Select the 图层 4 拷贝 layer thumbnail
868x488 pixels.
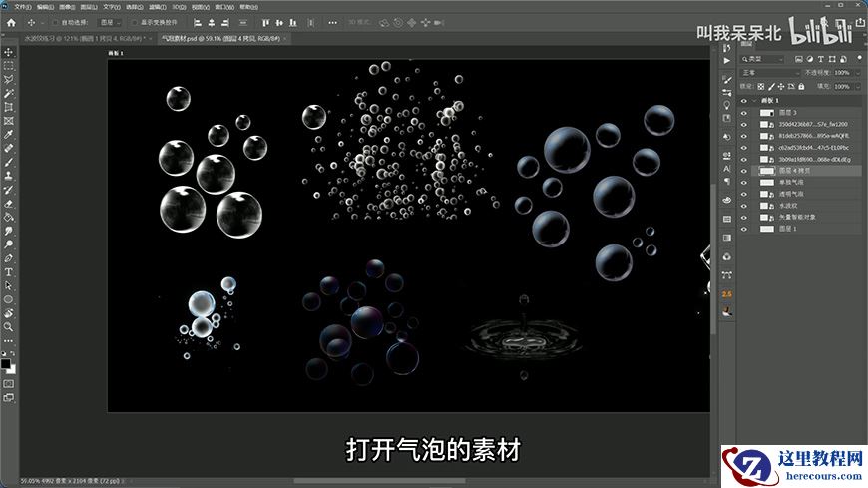[x=766, y=171]
